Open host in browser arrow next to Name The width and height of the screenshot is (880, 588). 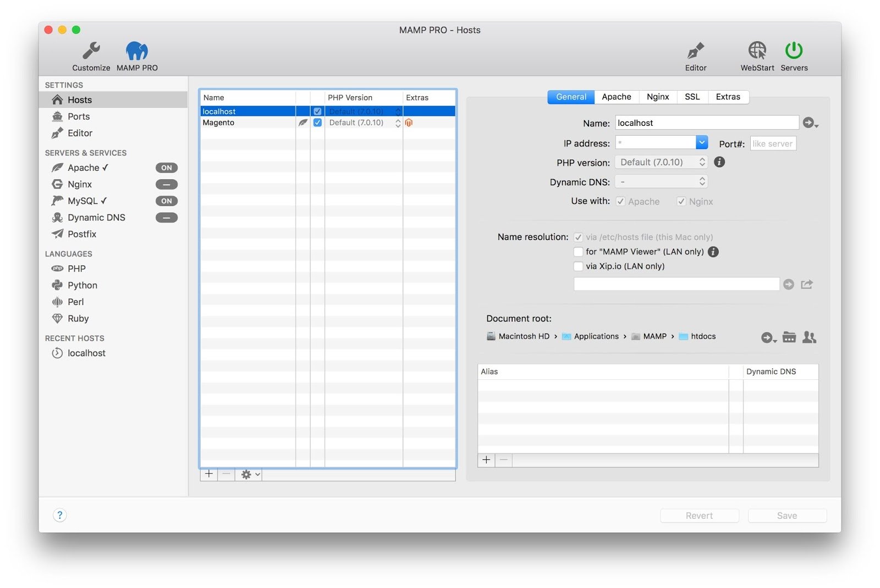[x=810, y=123]
